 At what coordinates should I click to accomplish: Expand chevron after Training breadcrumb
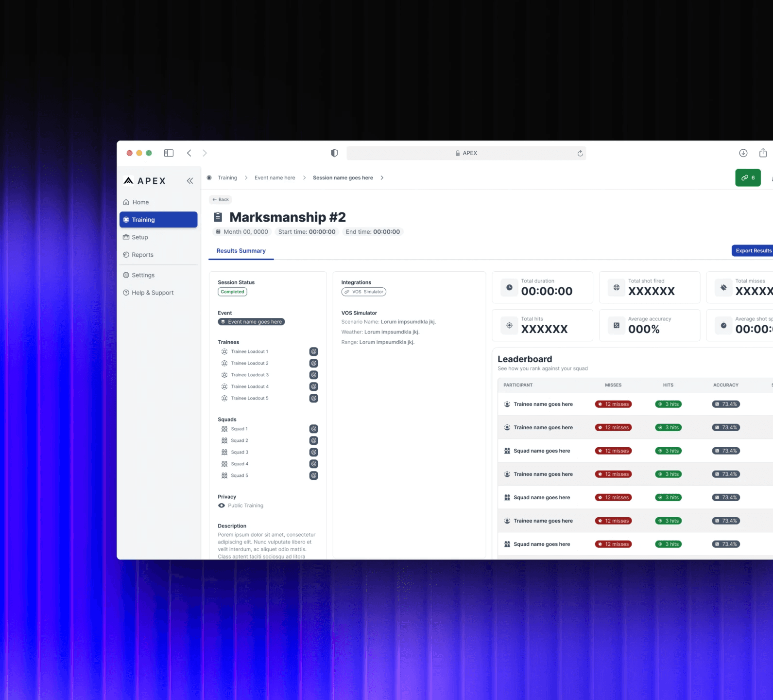pyautogui.click(x=246, y=178)
